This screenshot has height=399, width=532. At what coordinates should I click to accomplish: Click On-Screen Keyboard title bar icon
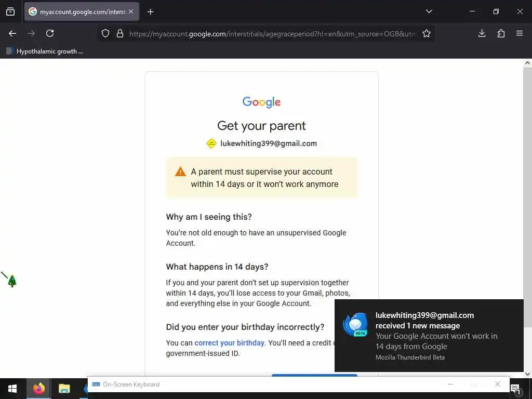[96, 384]
